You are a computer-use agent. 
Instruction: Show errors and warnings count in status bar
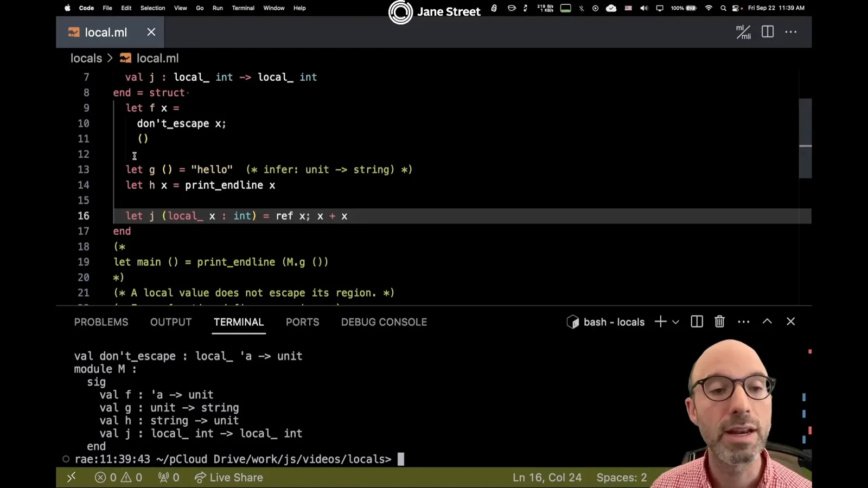(x=118, y=478)
